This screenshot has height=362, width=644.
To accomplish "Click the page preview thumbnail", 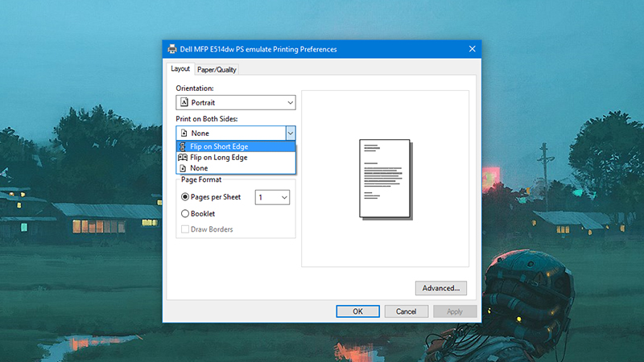I will (386, 179).
